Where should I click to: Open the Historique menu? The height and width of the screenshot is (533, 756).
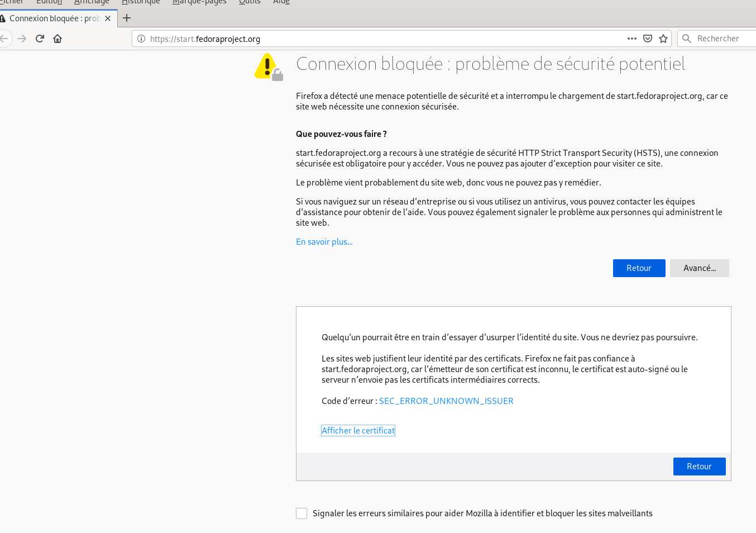[141, 2]
